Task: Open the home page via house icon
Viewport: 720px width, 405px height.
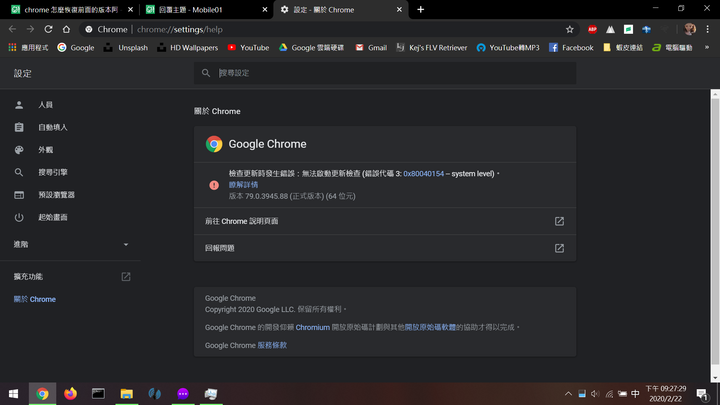Action: pyautogui.click(x=66, y=29)
